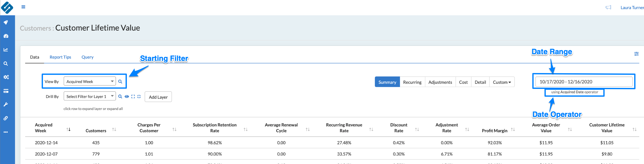The width and height of the screenshot is (644, 164).
Task: Click the Add Layer button
Action: pos(158,97)
